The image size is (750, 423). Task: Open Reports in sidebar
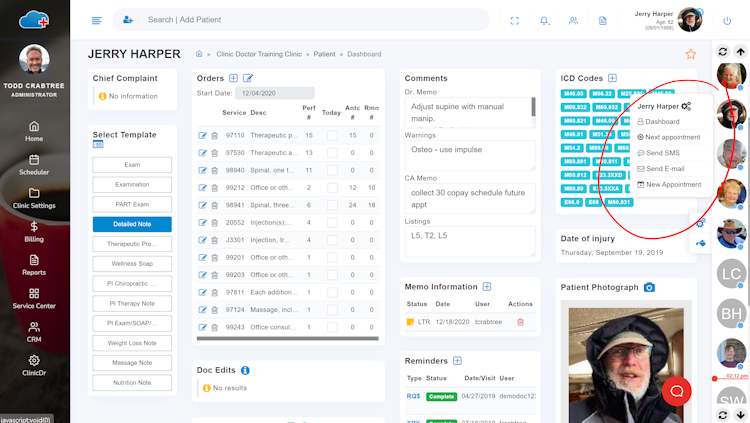point(34,266)
